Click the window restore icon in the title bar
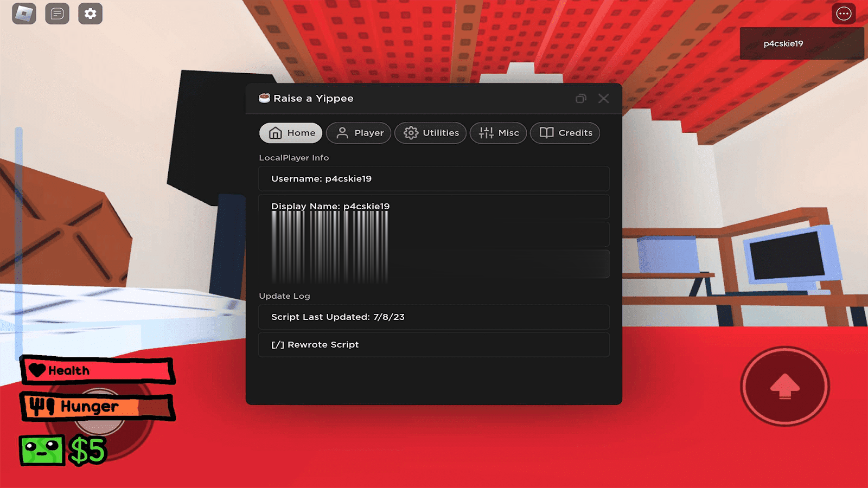868x488 pixels. tap(580, 99)
